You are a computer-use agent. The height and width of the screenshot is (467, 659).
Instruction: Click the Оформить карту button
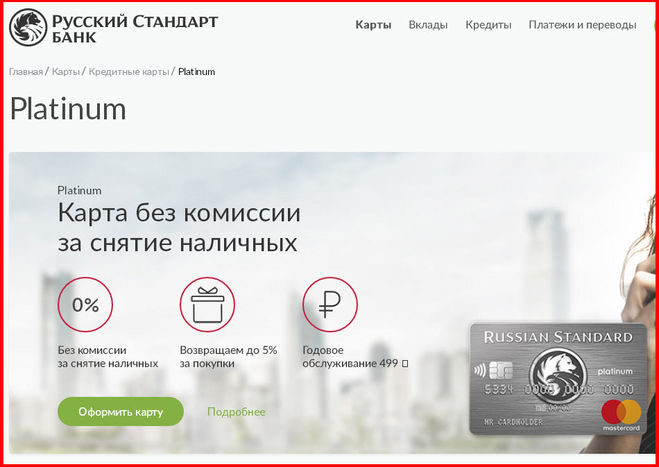(121, 412)
